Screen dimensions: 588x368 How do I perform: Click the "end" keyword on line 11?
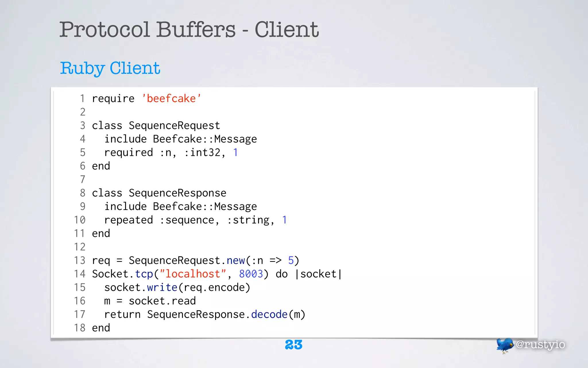tap(101, 233)
